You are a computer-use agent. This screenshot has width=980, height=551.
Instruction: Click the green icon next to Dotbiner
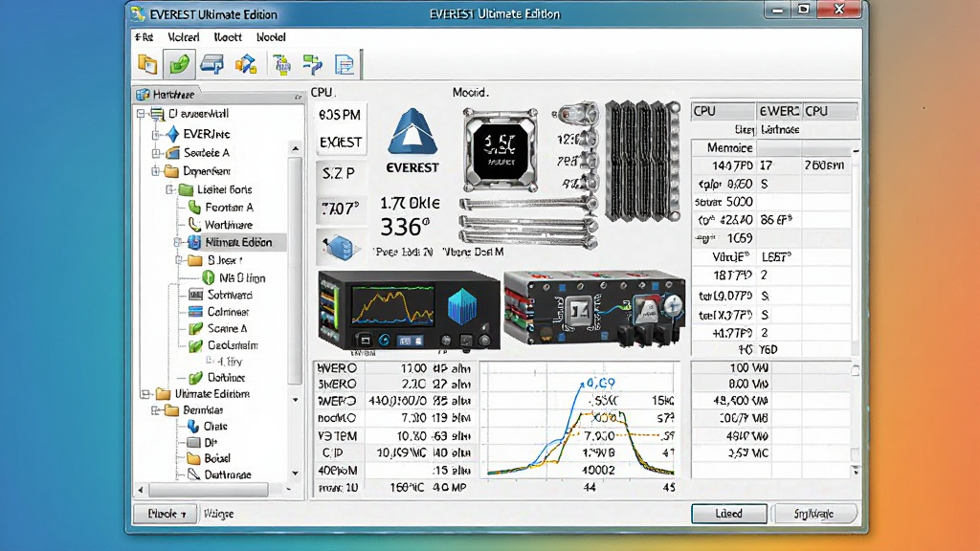[x=195, y=377]
